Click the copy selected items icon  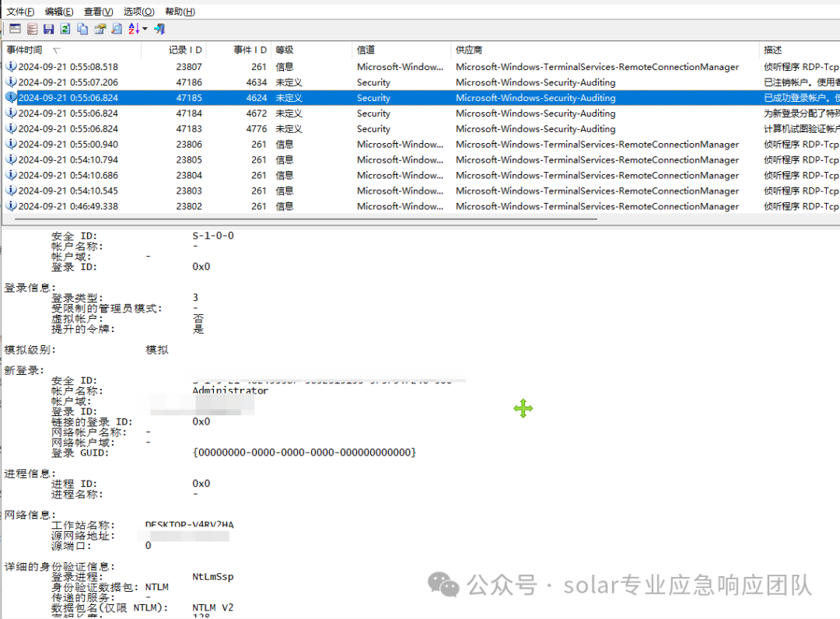82,29
